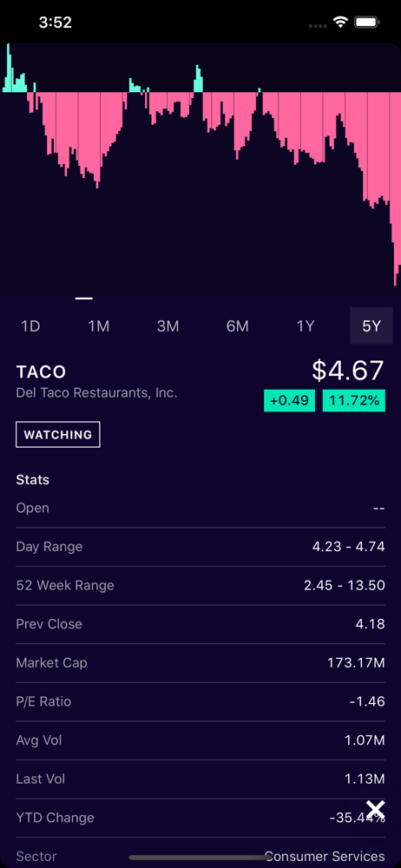
Task: Tap the cellular signal dots
Action: point(318,25)
